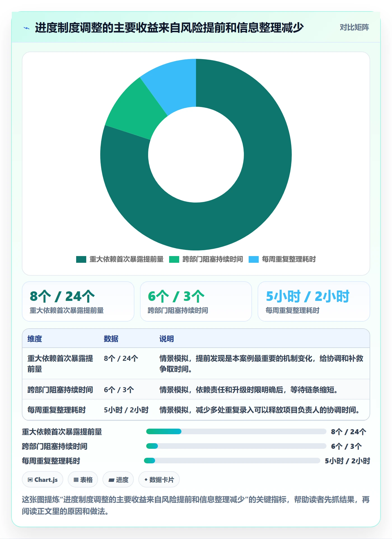392x539 pixels.
Task: Select the headline 进度制度调整的主要收益来自风险提前和信息整理减少
Action: 169,28
